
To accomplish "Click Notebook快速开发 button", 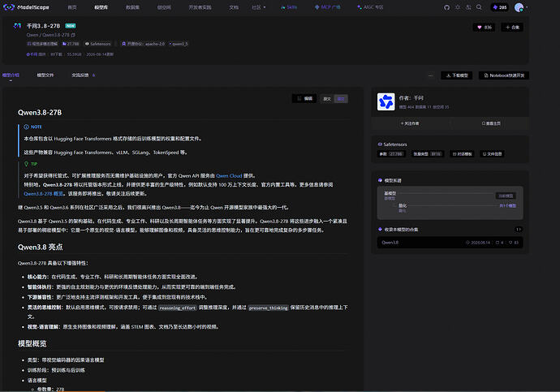I will 504,75.
